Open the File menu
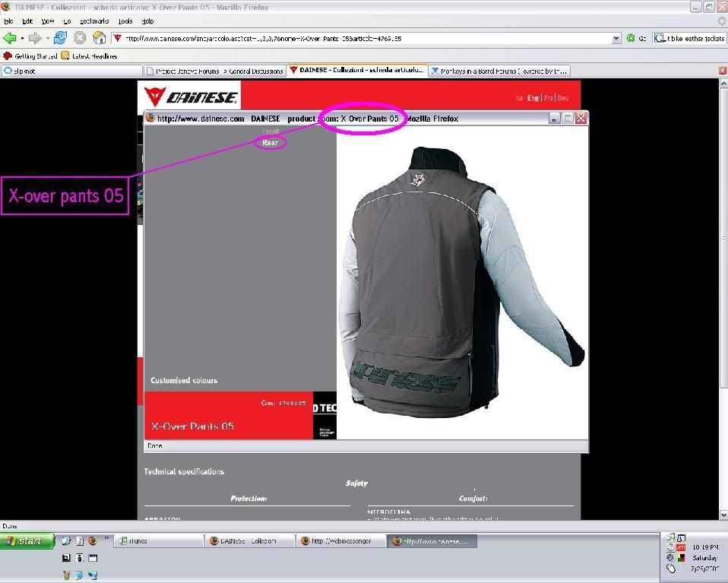The height and width of the screenshot is (583, 728). click(8, 21)
